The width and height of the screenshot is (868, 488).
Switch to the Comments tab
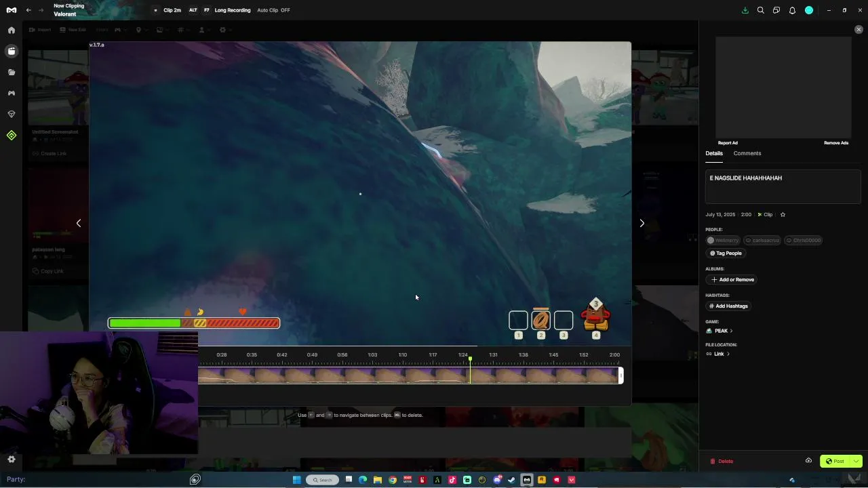[x=747, y=153]
